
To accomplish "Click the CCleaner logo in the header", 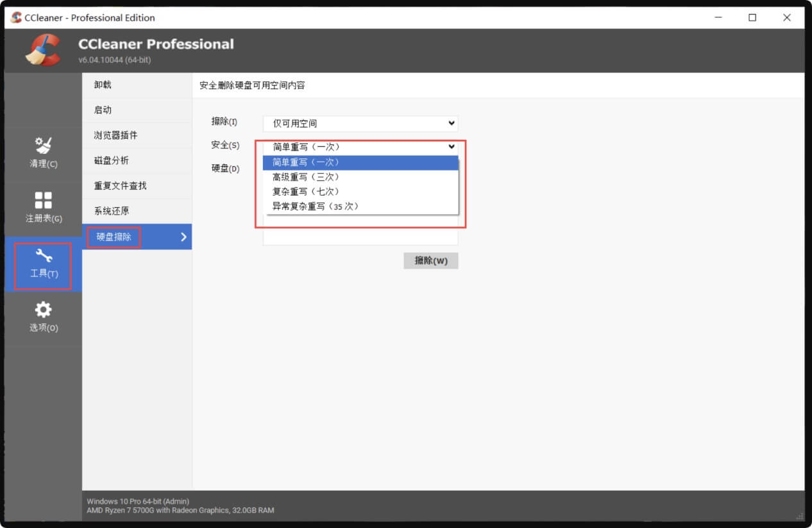I will tap(42, 50).
